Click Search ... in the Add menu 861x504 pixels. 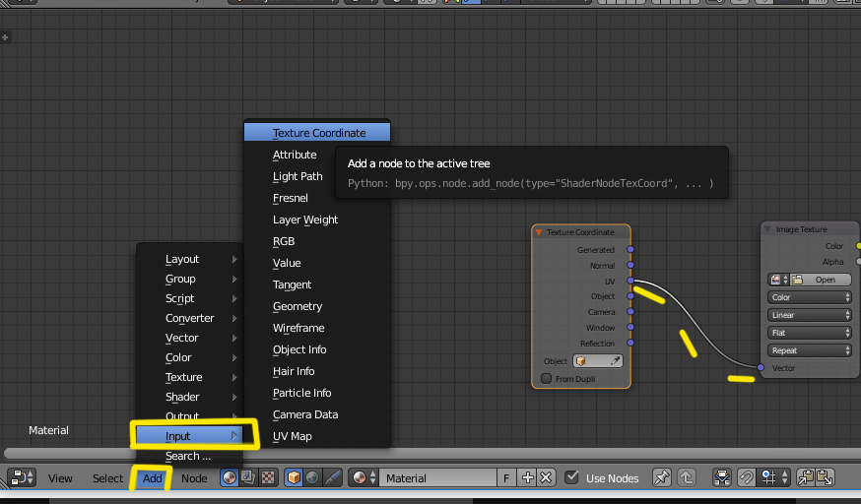point(188,456)
